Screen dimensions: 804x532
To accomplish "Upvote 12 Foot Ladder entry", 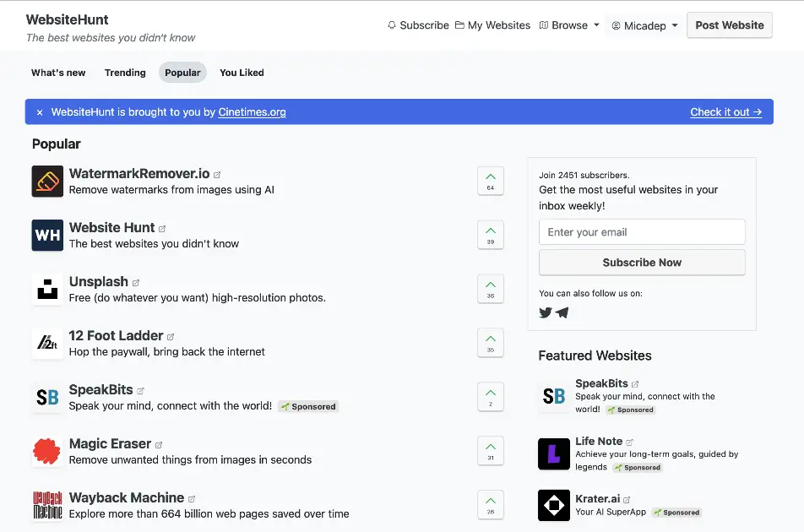I will pyautogui.click(x=491, y=343).
